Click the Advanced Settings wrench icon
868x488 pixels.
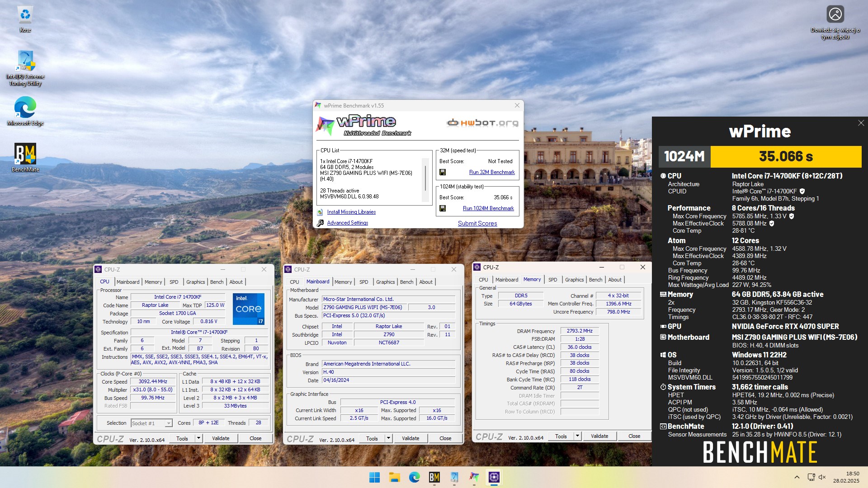point(320,223)
